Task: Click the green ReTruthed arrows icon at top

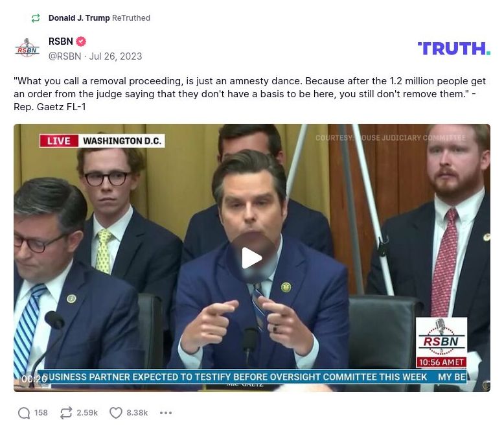Action: 36,18
